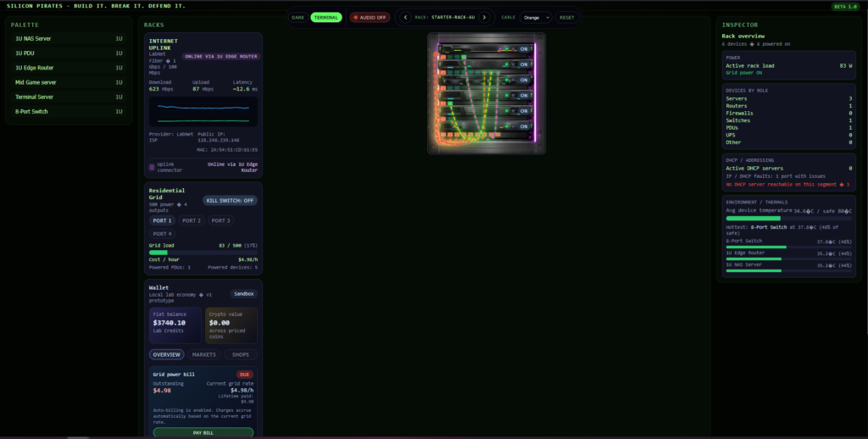Open the Cable color dropdown
868x439 pixels.
point(536,17)
